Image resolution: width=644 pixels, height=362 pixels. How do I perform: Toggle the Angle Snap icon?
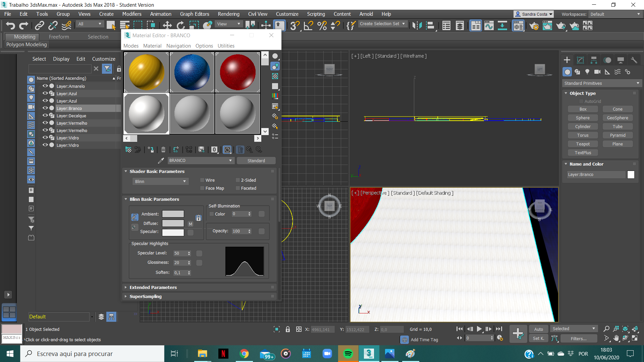308,25
